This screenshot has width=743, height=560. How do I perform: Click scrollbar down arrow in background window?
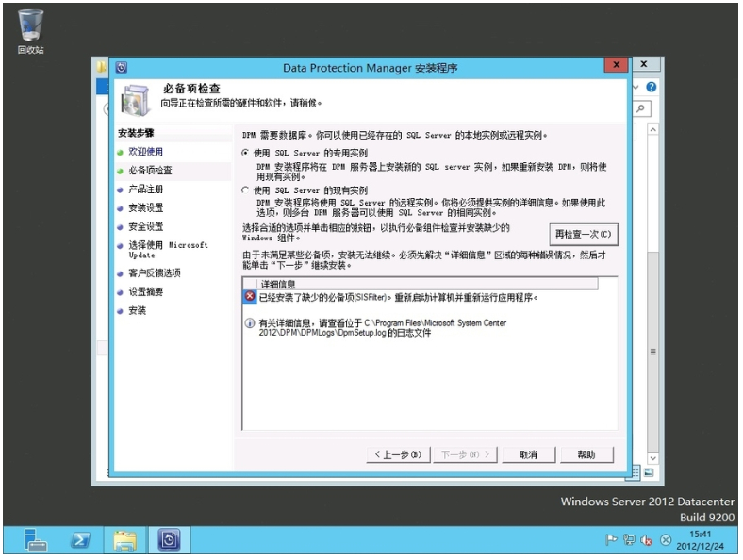pyautogui.click(x=653, y=458)
